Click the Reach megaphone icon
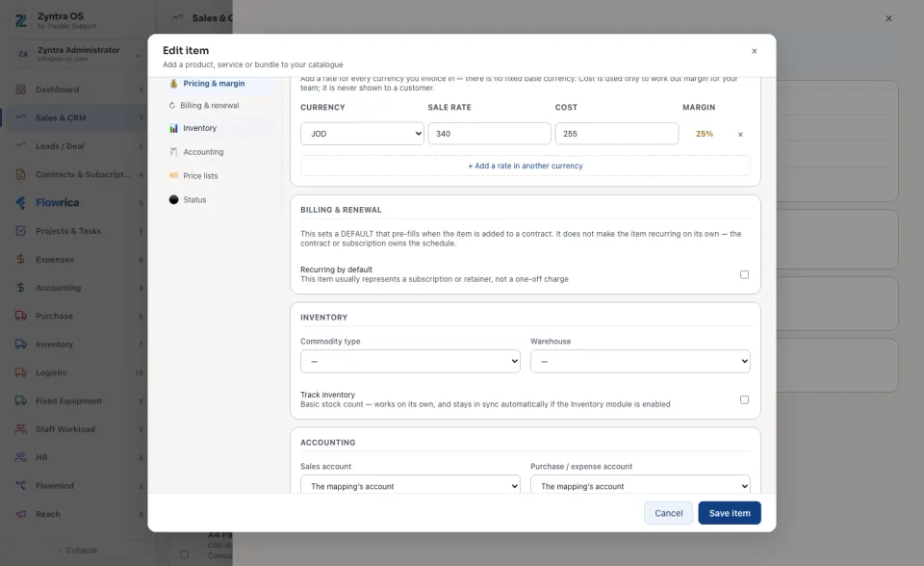The width and height of the screenshot is (924, 566). pyautogui.click(x=20, y=513)
